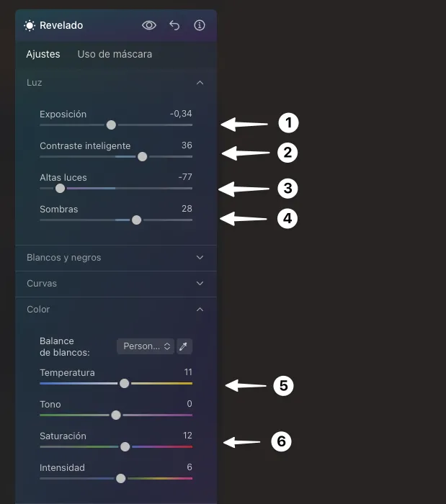Click the Saturación value field showing 12
446x504 pixels.
(187, 436)
